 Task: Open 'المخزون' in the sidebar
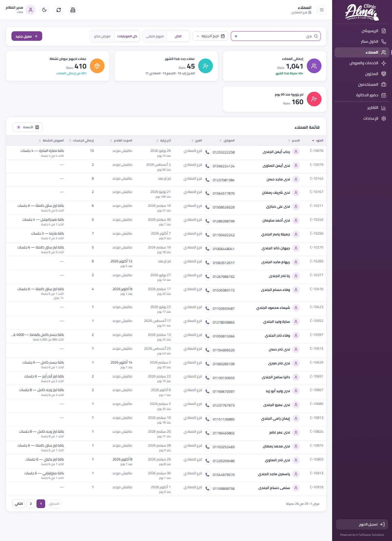pyautogui.click(x=362, y=74)
